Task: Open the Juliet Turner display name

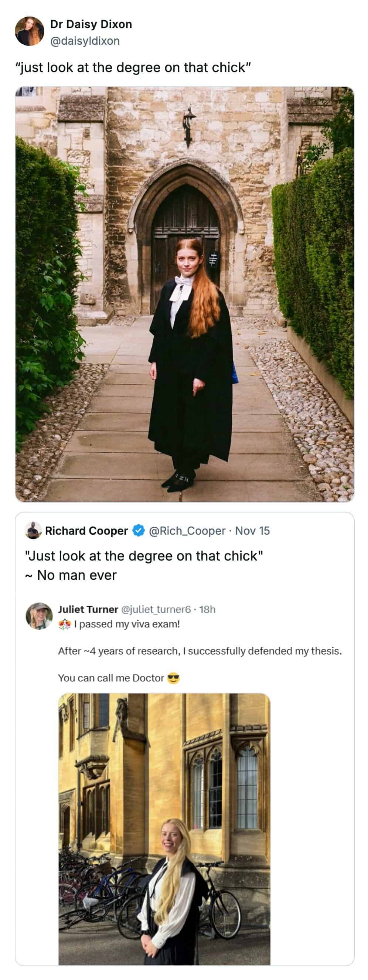Action: pos(88,609)
